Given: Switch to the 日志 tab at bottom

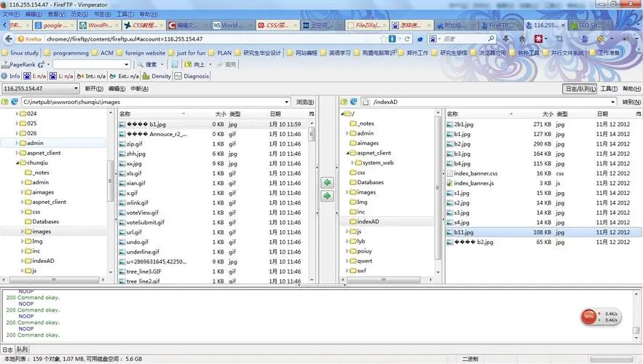Looking at the screenshot, I should (7, 349).
